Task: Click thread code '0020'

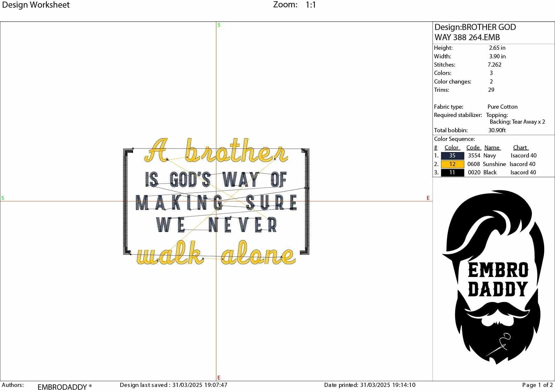Action: [x=474, y=172]
